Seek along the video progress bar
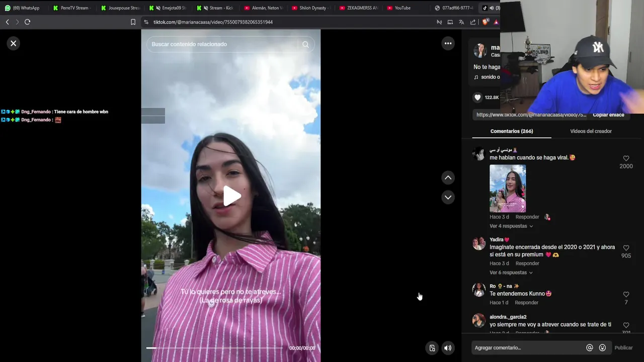The height and width of the screenshot is (362, 644). click(x=215, y=348)
